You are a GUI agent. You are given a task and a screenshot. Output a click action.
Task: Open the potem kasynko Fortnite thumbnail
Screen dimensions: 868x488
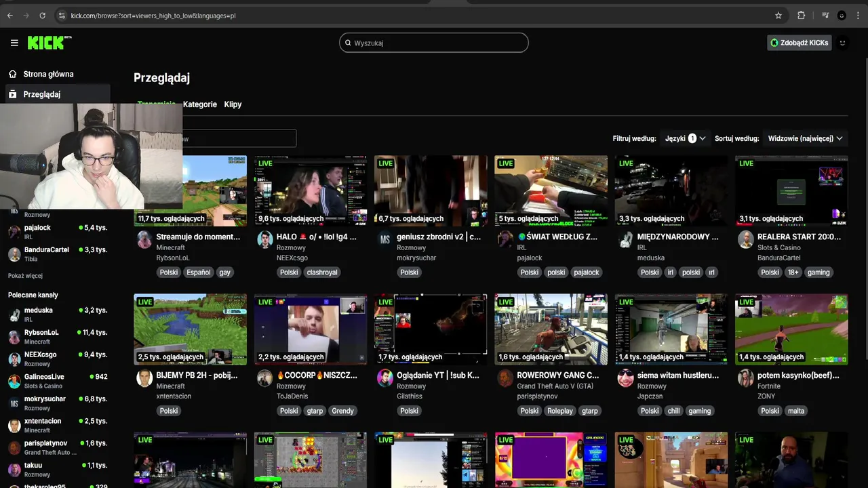point(791,329)
